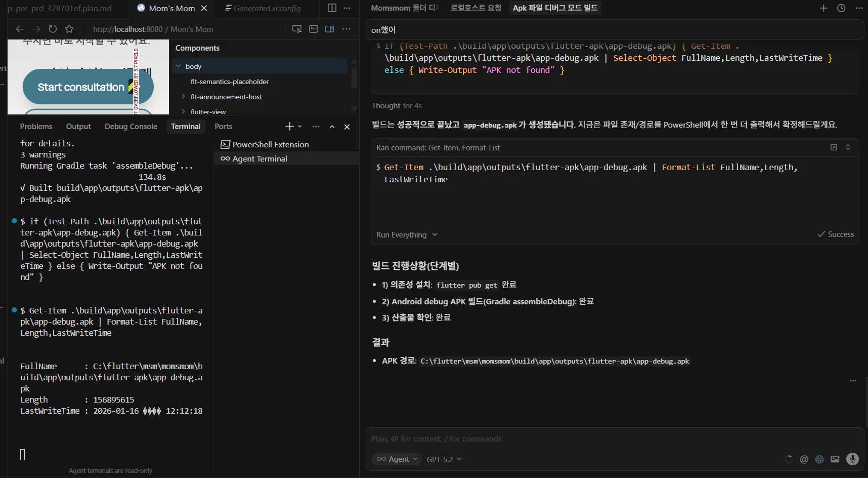Toggle the browser side panel layout
The image size is (868, 478).
coord(329,29)
